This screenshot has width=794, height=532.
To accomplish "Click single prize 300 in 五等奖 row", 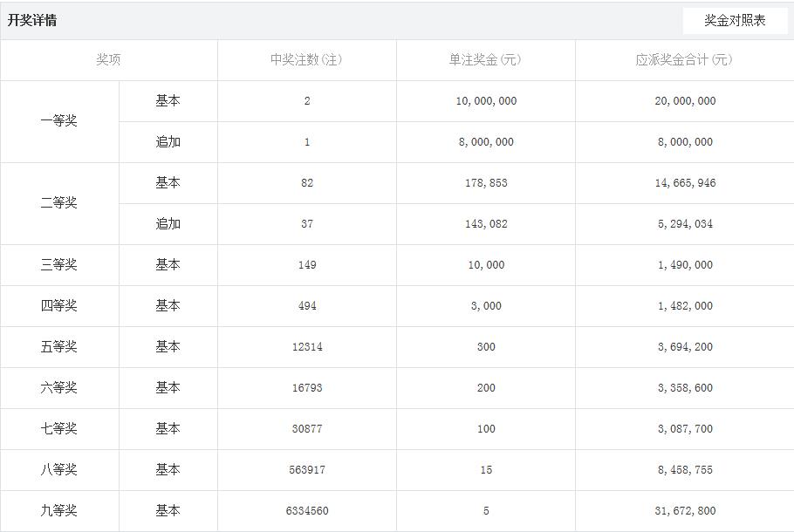I will pos(486,347).
